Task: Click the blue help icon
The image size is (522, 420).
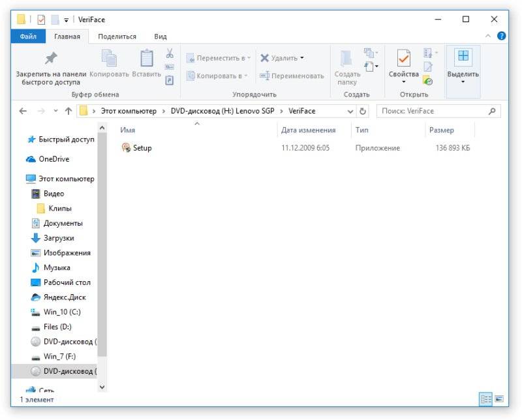Action: 501,36
